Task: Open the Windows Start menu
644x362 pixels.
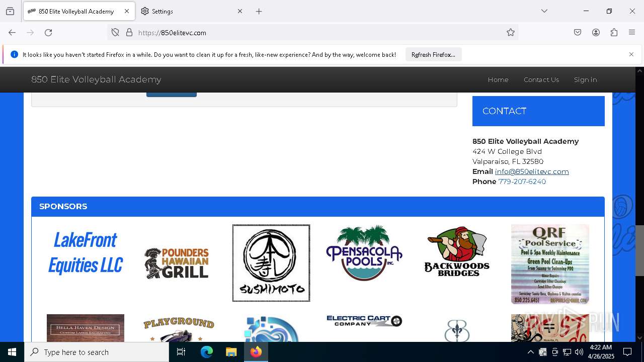Action: coord(12,352)
